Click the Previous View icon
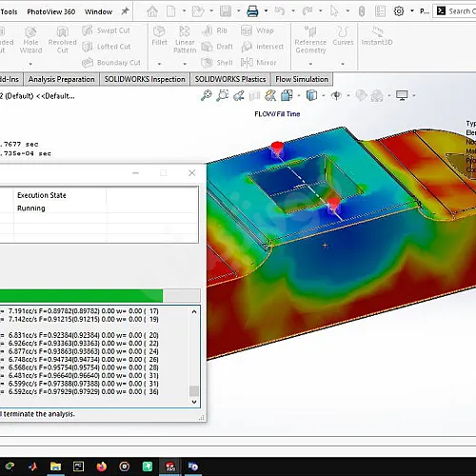The height and width of the screenshot is (476, 476). pos(239,95)
